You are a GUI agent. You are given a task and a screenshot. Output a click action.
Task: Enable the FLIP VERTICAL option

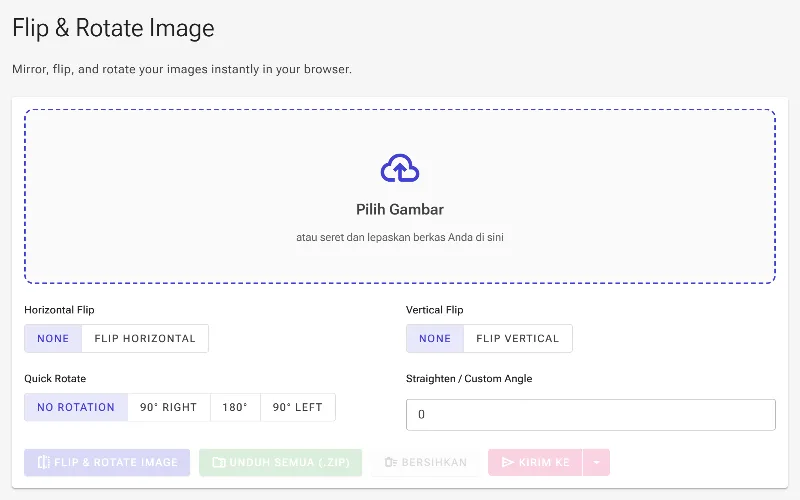pyautogui.click(x=518, y=338)
